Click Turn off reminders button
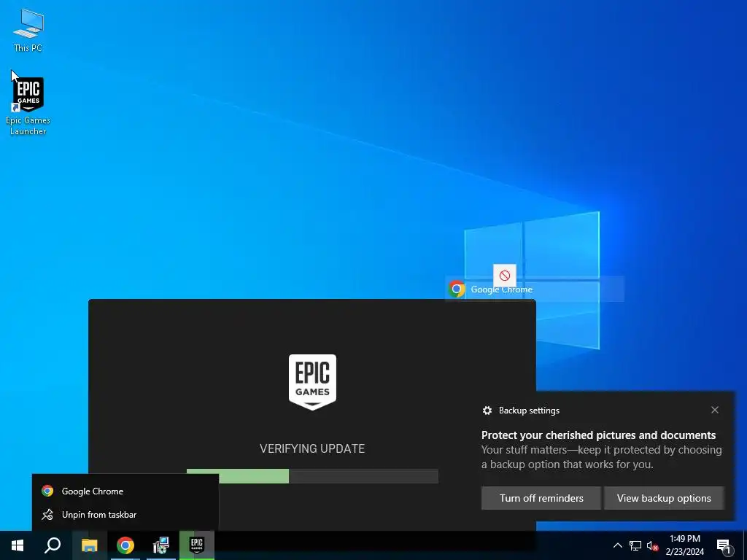This screenshot has width=747, height=560. (x=541, y=498)
